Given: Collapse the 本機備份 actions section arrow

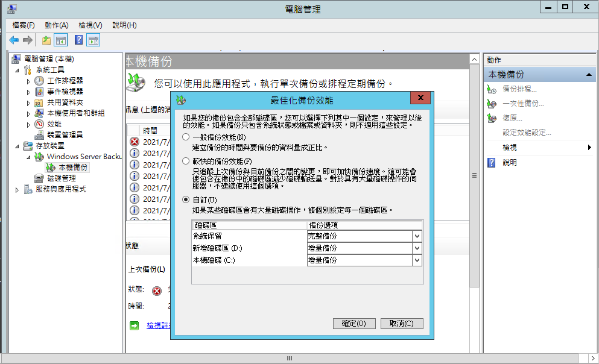Looking at the screenshot, I should coord(589,75).
